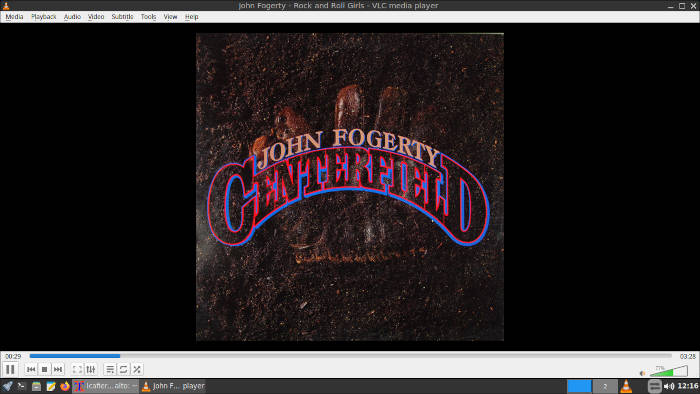Toggle the playlist view
The height and width of the screenshot is (394, 700).
coord(110,369)
